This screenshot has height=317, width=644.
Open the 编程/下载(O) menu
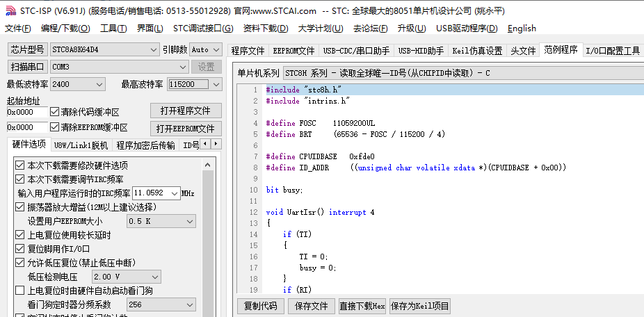point(65,29)
